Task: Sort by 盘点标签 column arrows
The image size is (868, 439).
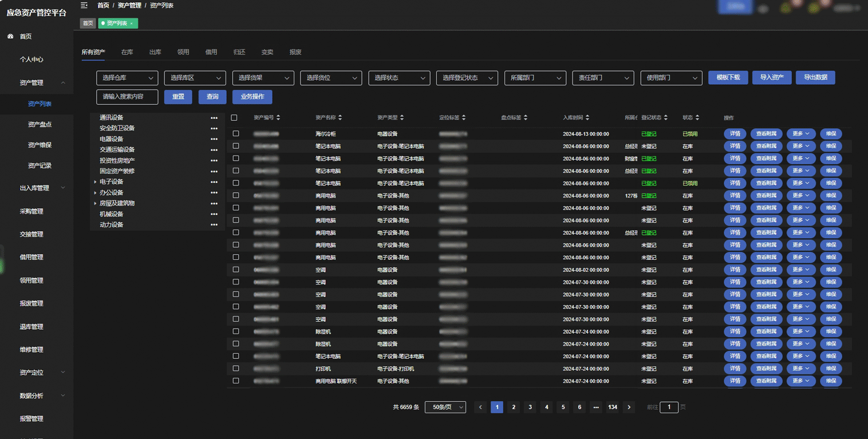Action: (x=526, y=117)
